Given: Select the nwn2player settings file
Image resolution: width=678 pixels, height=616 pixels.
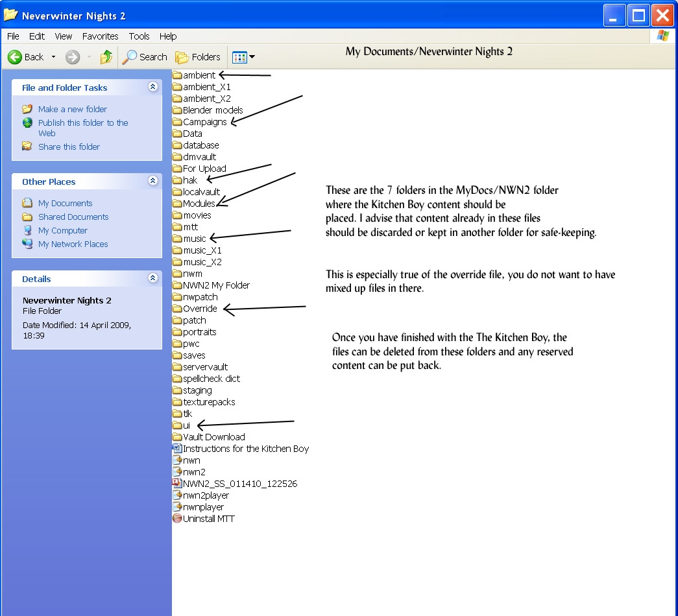Looking at the screenshot, I should 206,495.
